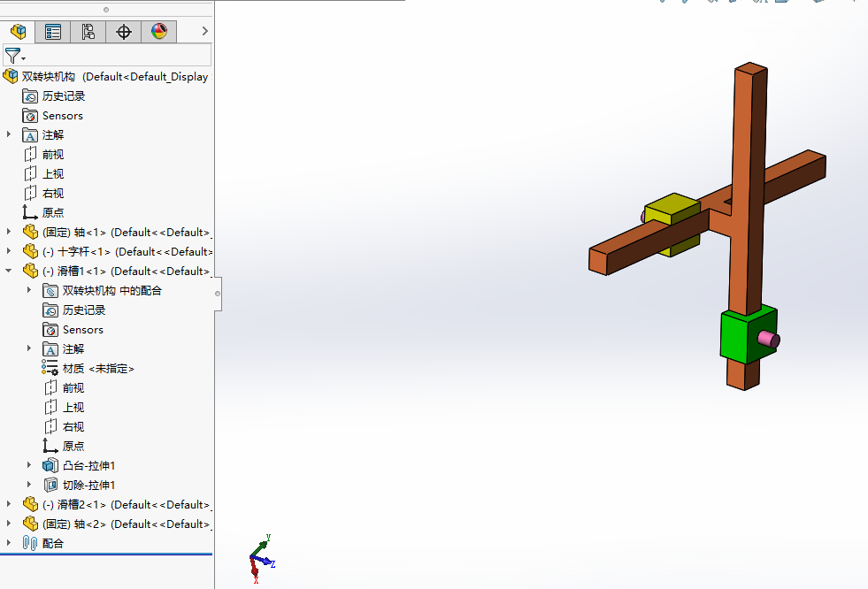Select the top-level Sensors folder icon
Screen dimensions: 868x589
click(x=30, y=116)
